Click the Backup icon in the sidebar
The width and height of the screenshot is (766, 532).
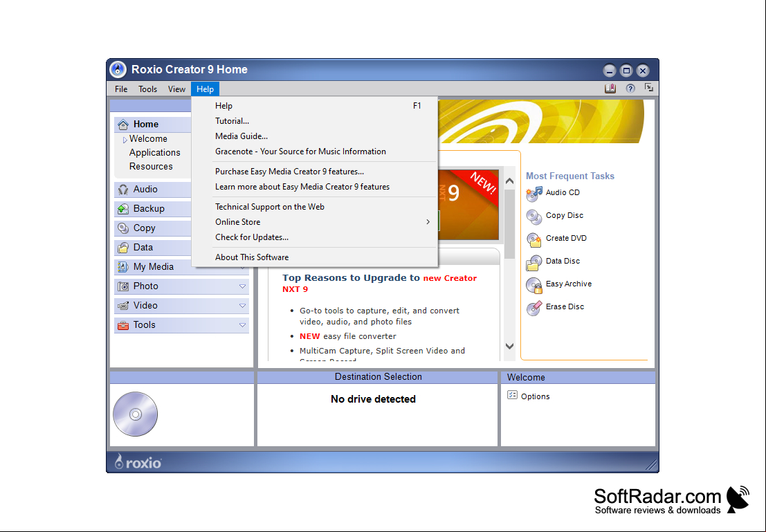123,209
